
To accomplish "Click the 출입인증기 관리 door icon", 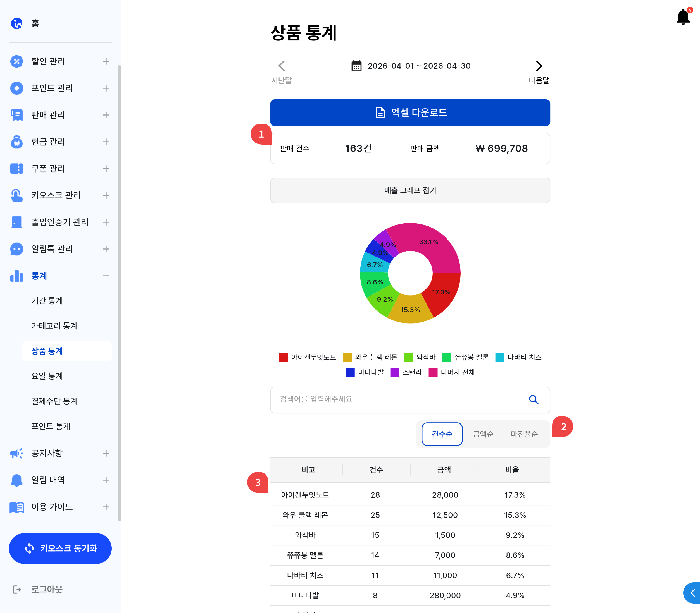I will point(16,222).
